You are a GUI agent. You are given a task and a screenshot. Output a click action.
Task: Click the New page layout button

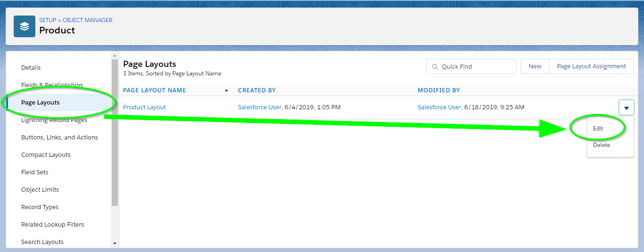coord(535,66)
